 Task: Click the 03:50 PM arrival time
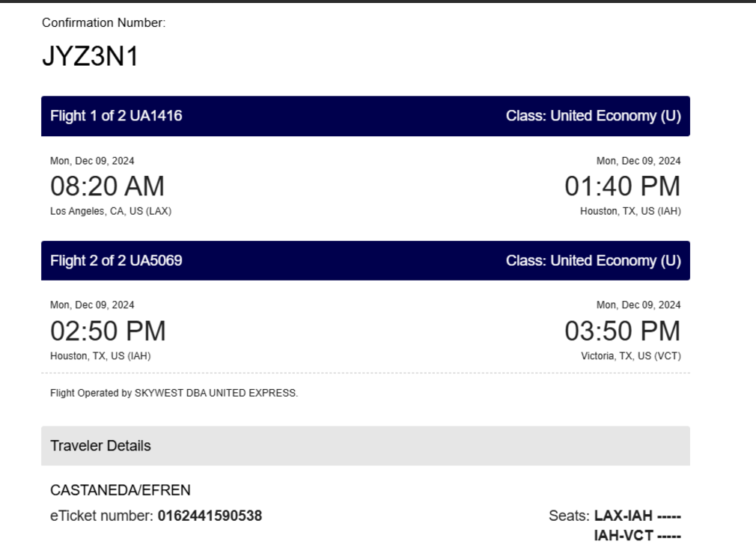(623, 331)
